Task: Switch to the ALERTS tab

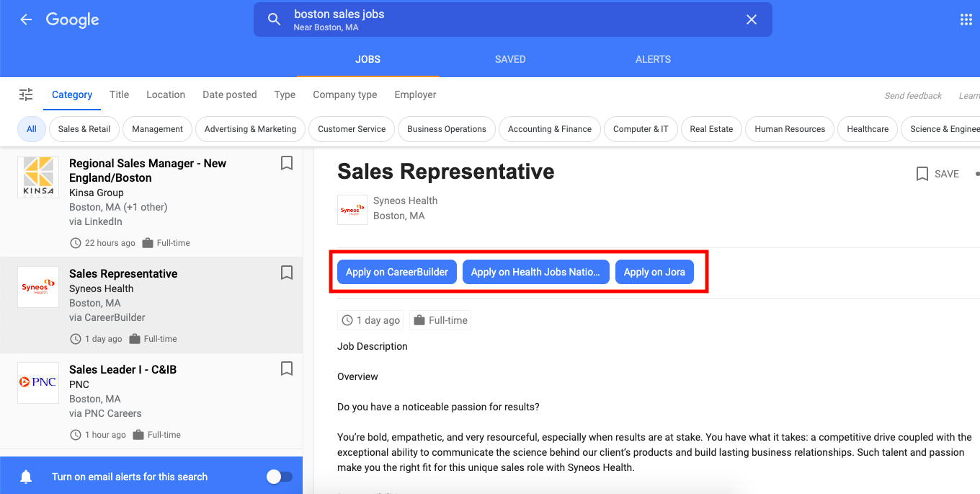Action: pyautogui.click(x=654, y=59)
